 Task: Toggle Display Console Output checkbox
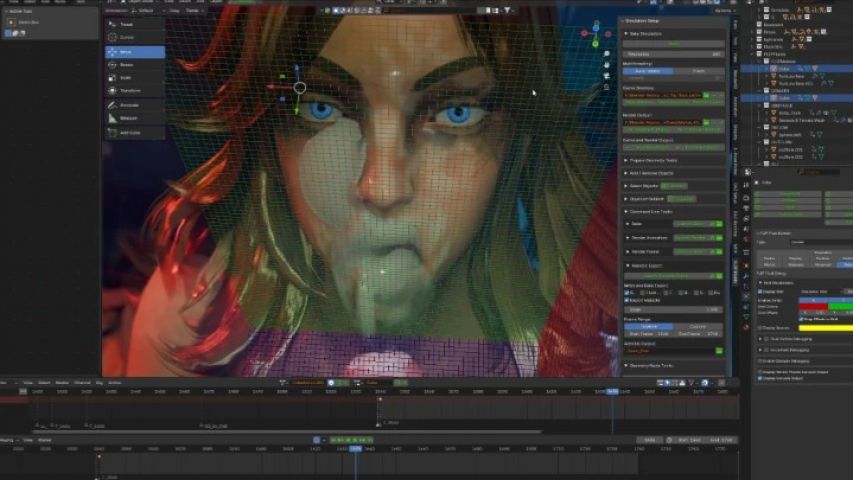[761, 378]
